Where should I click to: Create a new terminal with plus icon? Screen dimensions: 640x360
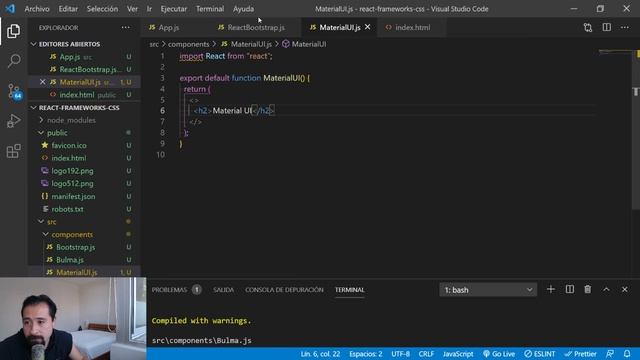(x=551, y=289)
